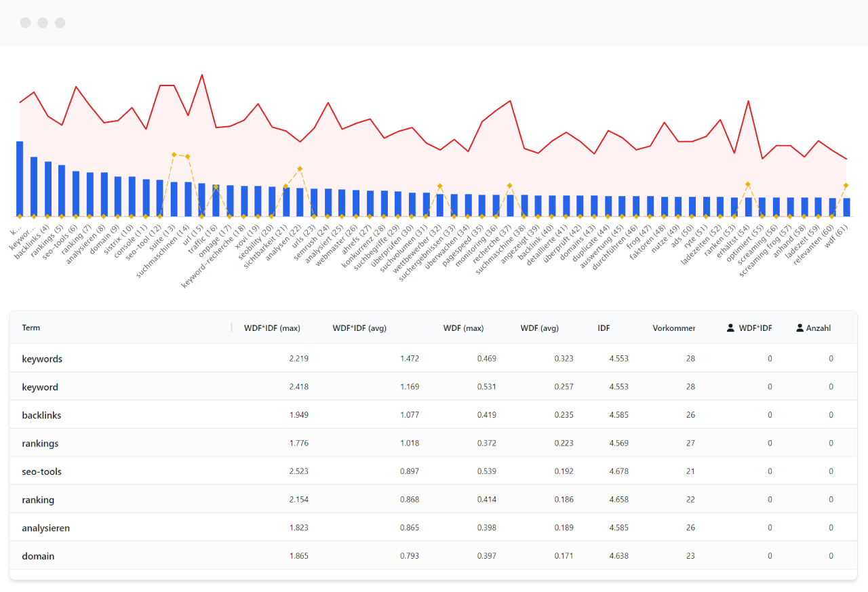The image size is (868, 592).
Task: Select the 'backlinks' term in the table
Action: [41, 415]
